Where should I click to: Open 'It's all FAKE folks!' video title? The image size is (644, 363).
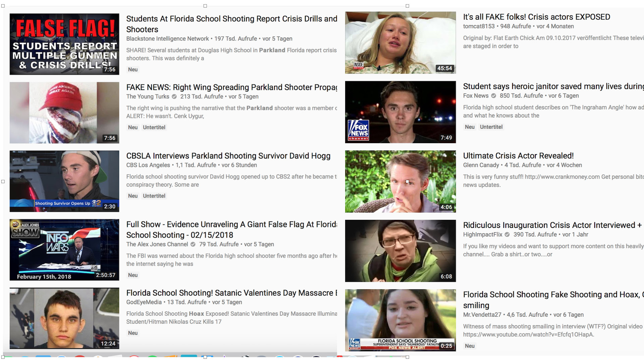pos(537,17)
